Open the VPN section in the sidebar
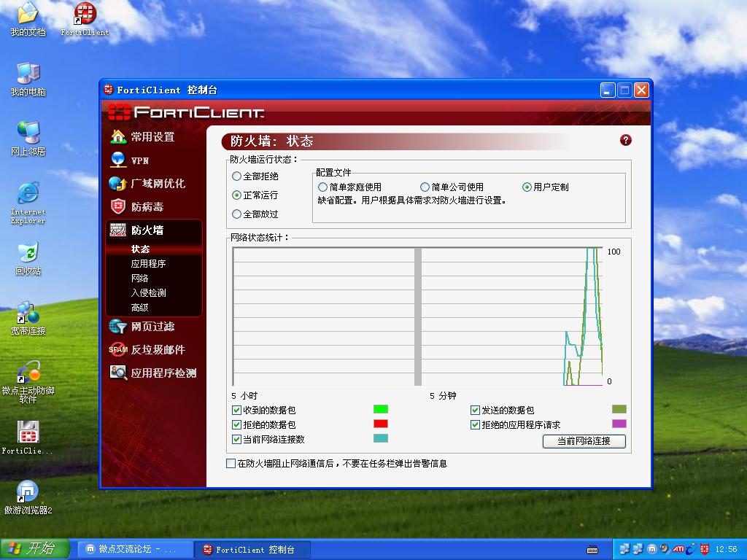This screenshot has height=560, width=747. pos(130,160)
